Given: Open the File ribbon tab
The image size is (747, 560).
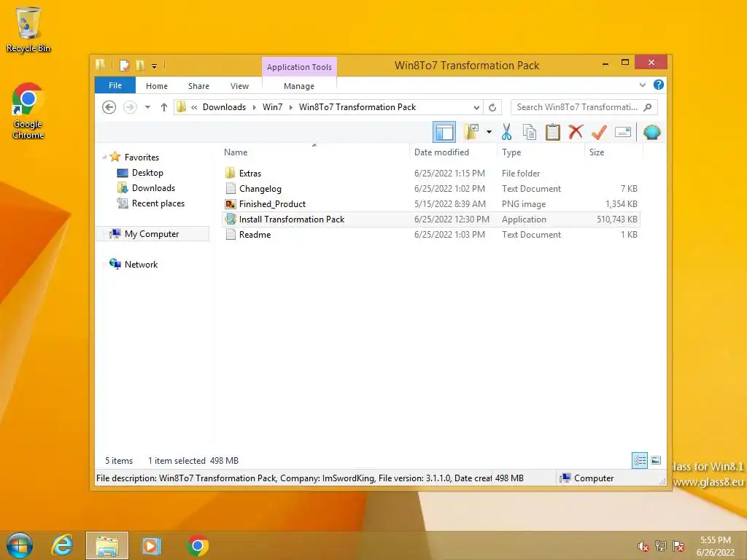Looking at the screenshot, I should (115, 85).
